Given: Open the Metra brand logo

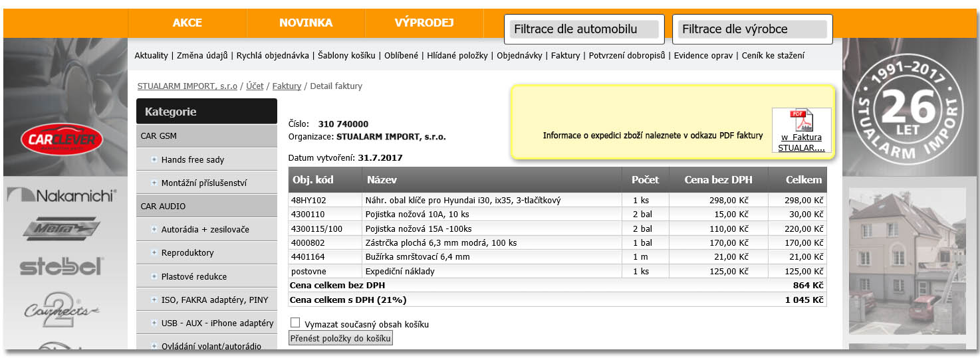Looking at the screenshot, I should pos(62,229).
